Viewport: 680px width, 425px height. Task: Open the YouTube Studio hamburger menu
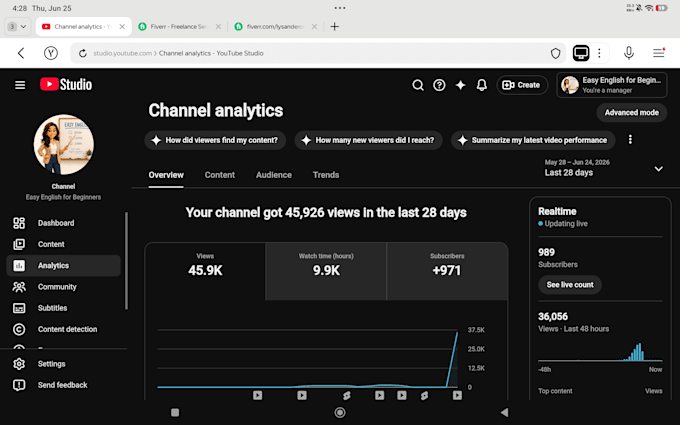pyautogui.click(x=20, y=85)
